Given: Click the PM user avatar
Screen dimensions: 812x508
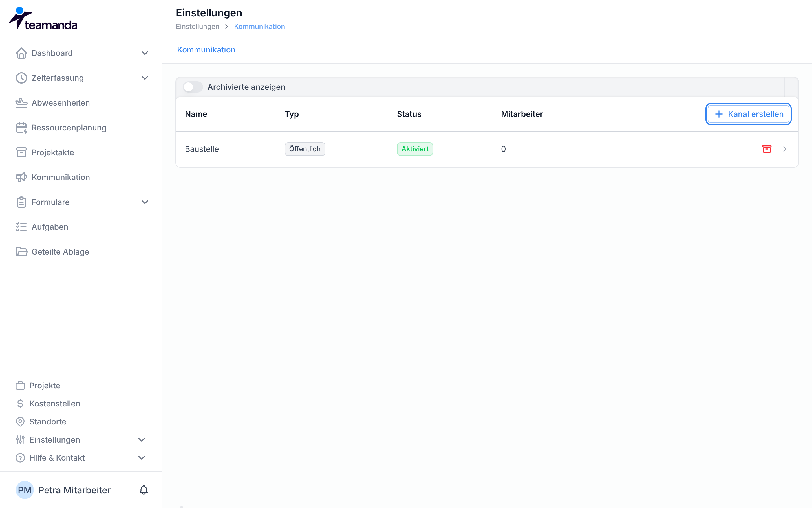Looking at the screenshot, I should click(x=25, y=490).
